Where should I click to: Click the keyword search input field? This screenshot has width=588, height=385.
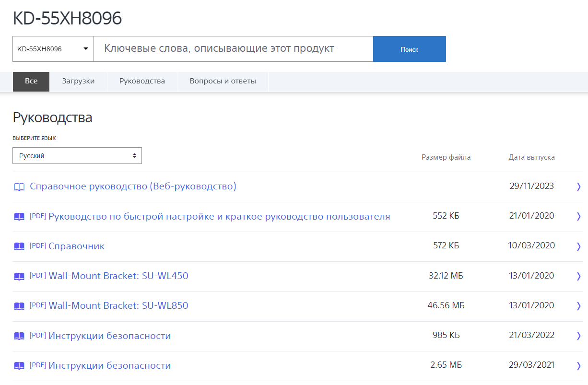(233, 49)
